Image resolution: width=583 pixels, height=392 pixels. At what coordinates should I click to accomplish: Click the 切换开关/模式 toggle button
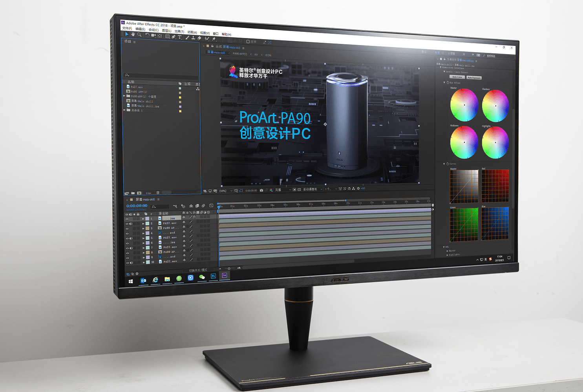(198, 270)
